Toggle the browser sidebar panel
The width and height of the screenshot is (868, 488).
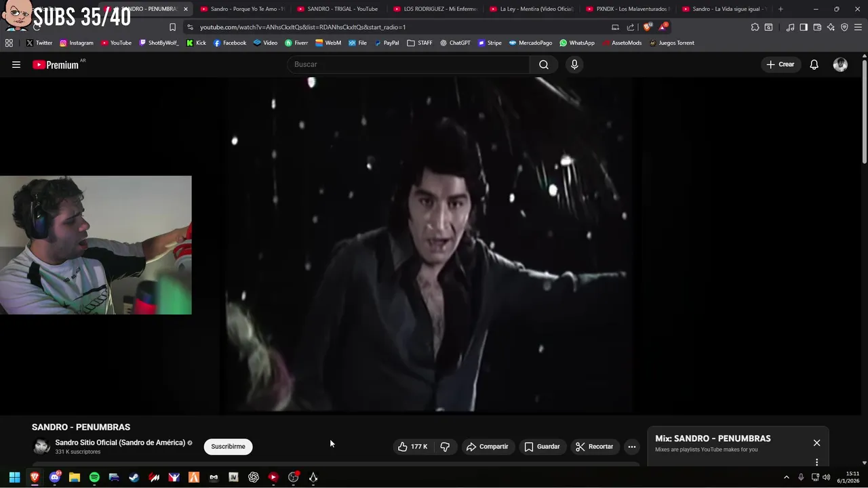tap(804, 27)
